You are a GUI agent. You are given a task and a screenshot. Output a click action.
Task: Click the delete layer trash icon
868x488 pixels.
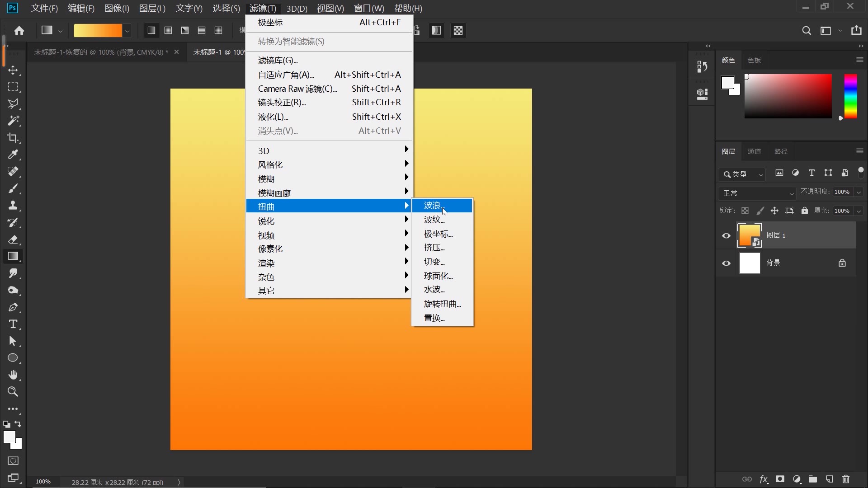846,479
